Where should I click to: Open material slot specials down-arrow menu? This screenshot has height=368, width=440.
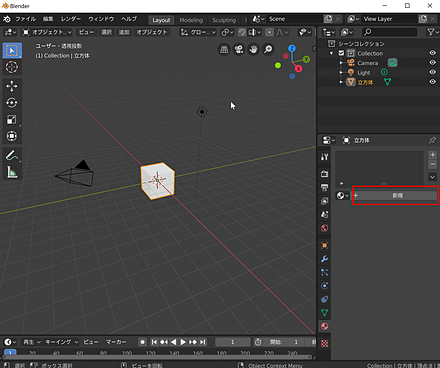pos(432,177)
